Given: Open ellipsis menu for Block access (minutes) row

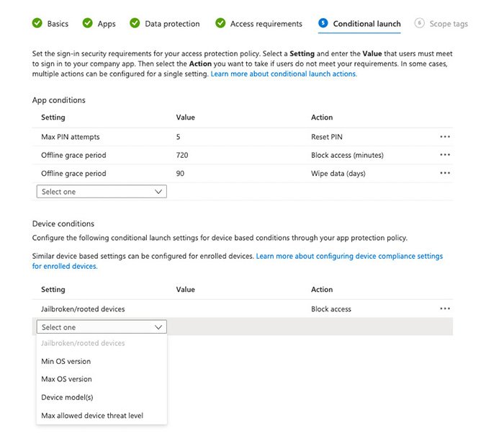Looking at the screenshot, I should click(445, 155).
